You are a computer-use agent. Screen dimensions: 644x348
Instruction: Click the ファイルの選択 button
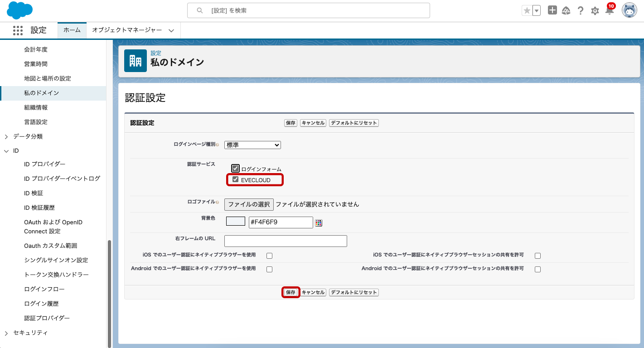[x=249, y=204]
